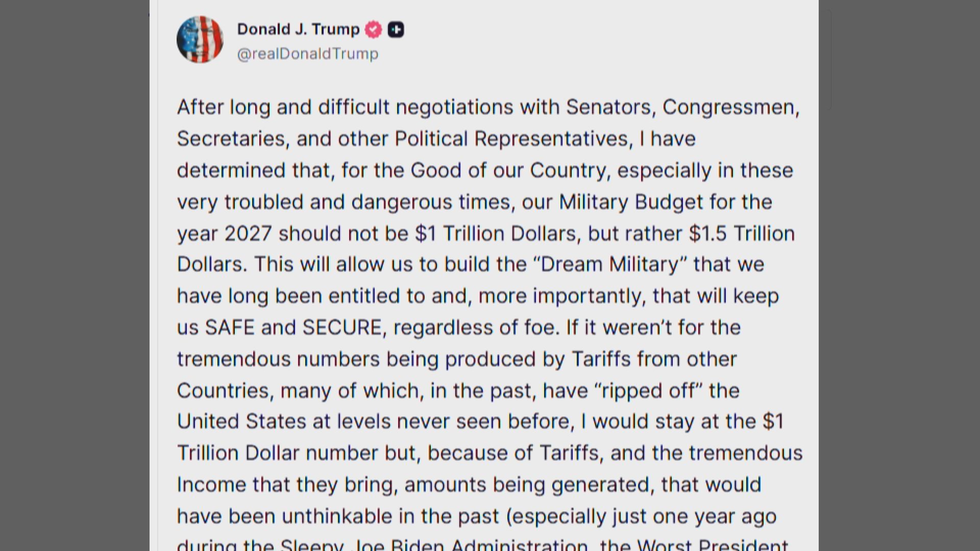Click the phrase "Trillion Dollar number"
This screenshot has width=980, height=551.
[x=297, y=454]
